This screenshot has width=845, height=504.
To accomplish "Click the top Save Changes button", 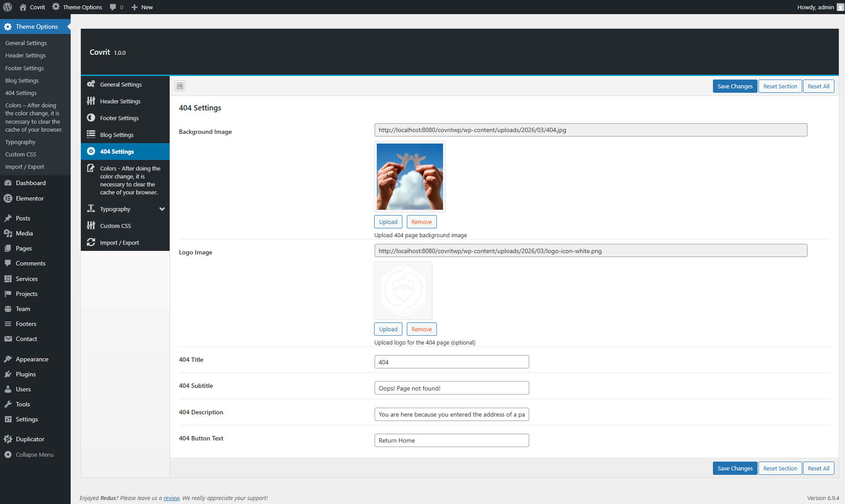I will [x=735, y=86].
